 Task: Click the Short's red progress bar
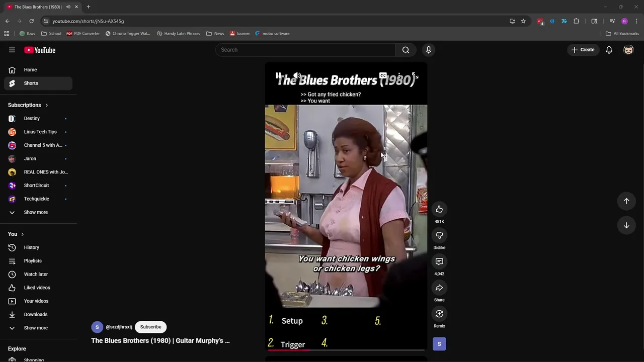(346, 349)
